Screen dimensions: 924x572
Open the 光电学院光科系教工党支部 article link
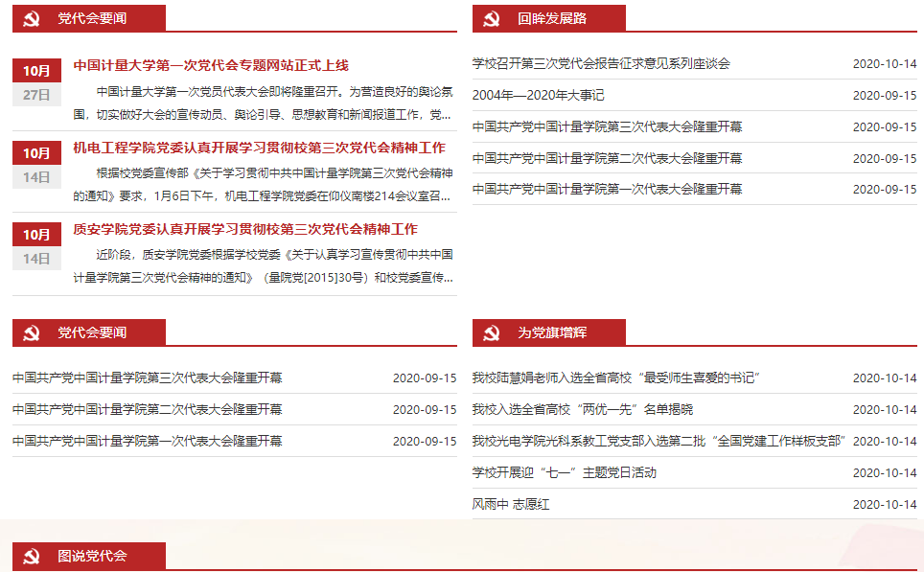click(x=658, y=442)
